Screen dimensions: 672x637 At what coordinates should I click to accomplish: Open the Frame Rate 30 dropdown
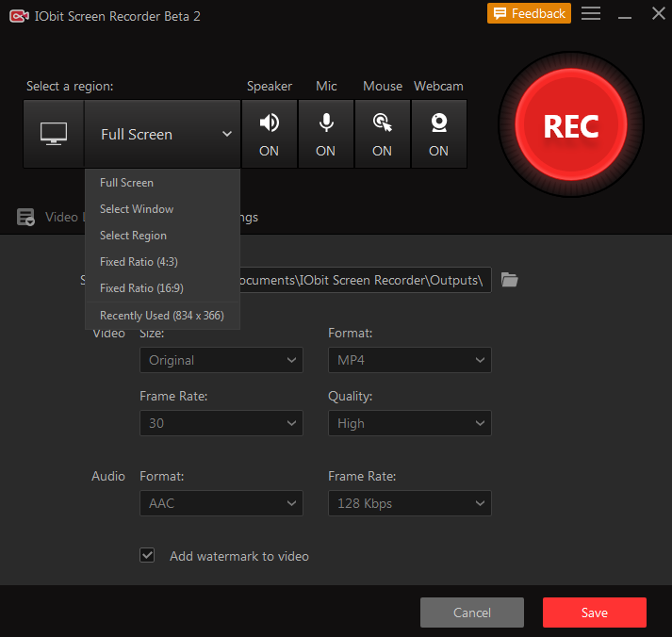[221, 423]
